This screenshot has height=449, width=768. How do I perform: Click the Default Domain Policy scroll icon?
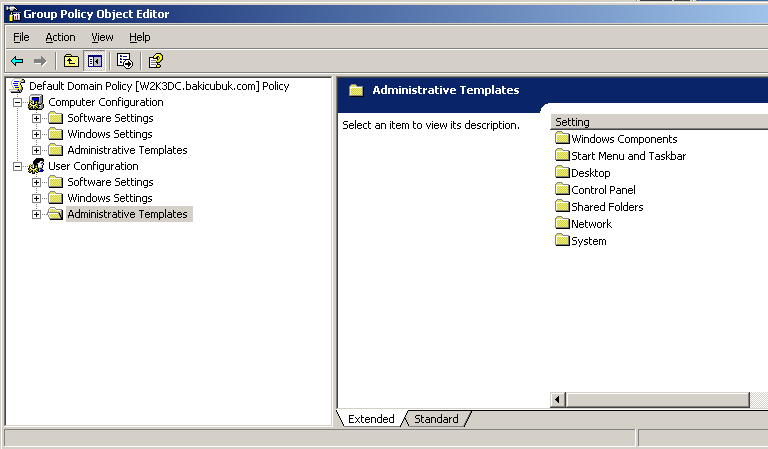click(18, 86)
